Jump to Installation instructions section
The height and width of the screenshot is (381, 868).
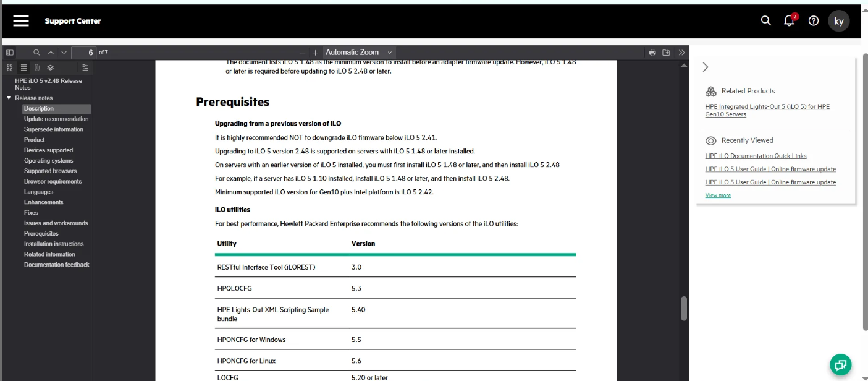coord(54,244)
